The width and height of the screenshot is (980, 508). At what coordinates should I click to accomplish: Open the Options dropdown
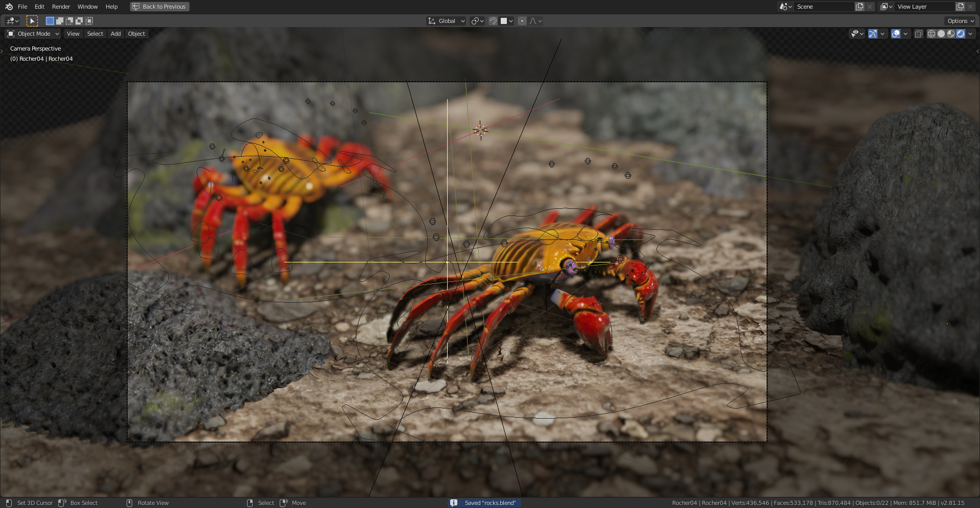click(961, 21)
